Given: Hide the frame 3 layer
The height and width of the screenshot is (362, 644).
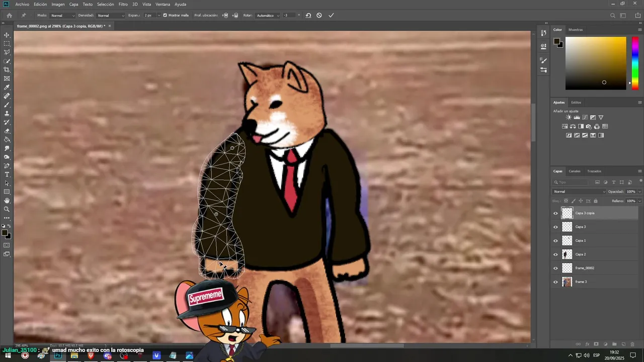Looking at the screenshot, I should [x=555, y=282].
